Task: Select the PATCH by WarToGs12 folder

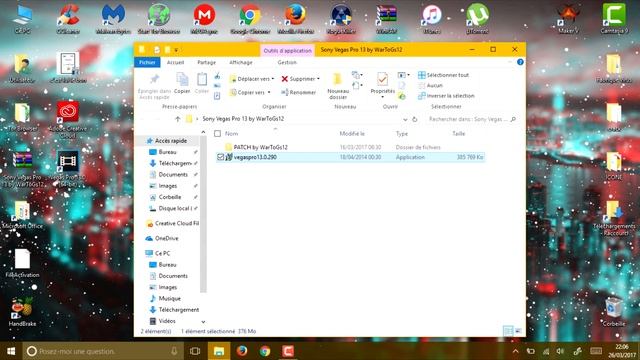Action: [x=260, y=147]
